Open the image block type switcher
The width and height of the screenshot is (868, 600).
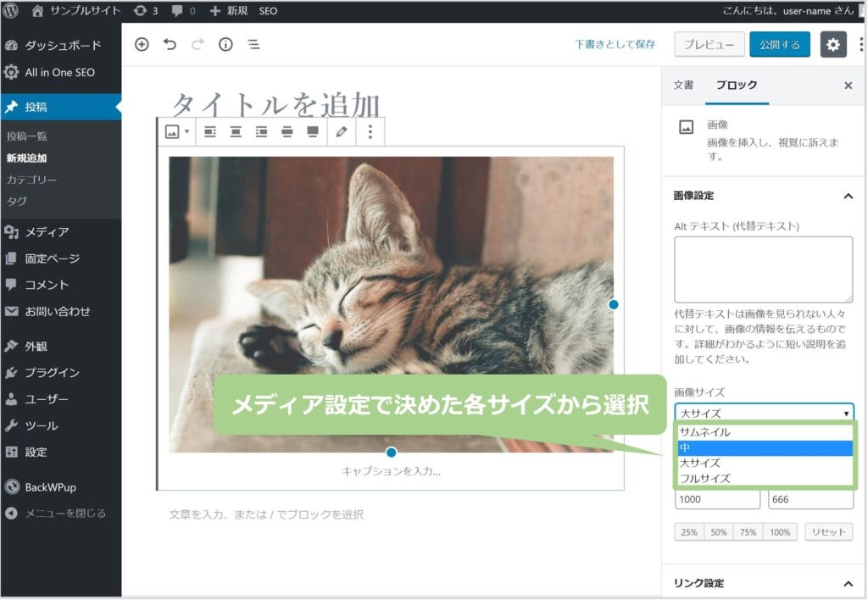tap(176, 131)
